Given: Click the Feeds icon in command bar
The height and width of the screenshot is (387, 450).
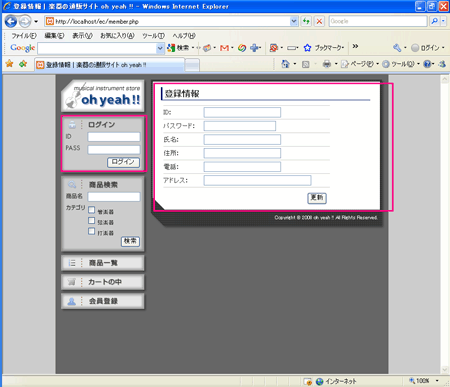Looking at the screenshot, I should (306, 64).
